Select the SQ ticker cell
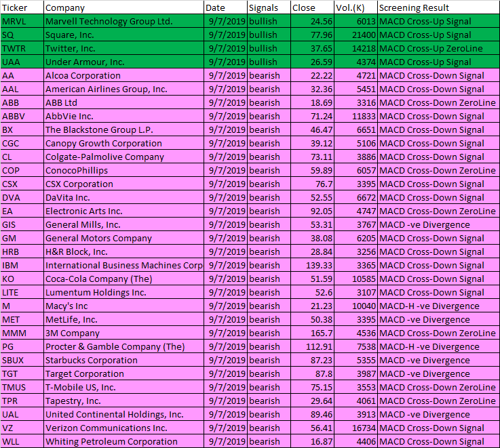This screenshot has height=448, width=500. click(x=22, y=35)
